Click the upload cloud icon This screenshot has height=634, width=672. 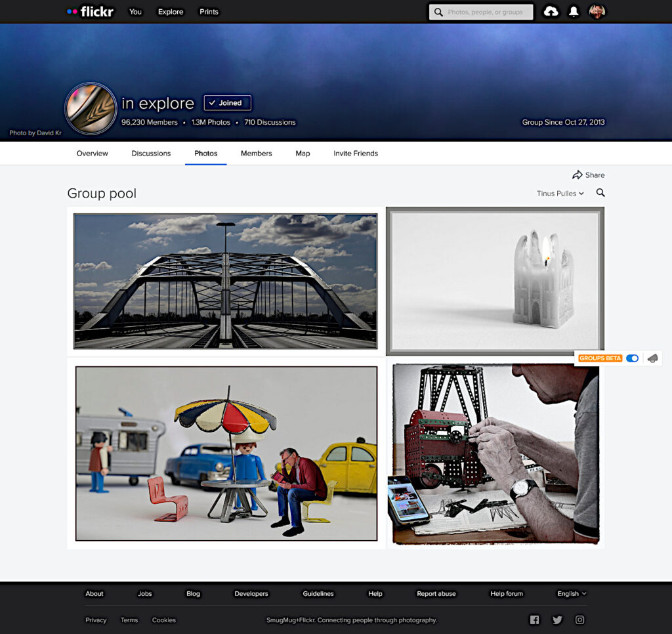[551, 12]
